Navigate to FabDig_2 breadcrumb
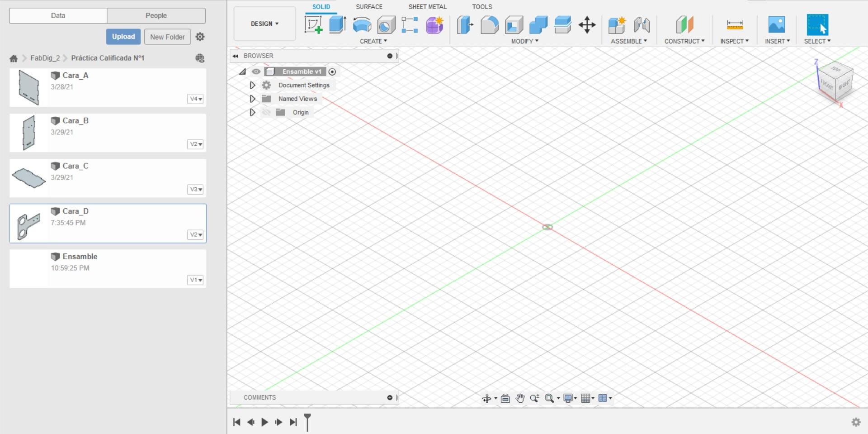 [x=45, y=58]
